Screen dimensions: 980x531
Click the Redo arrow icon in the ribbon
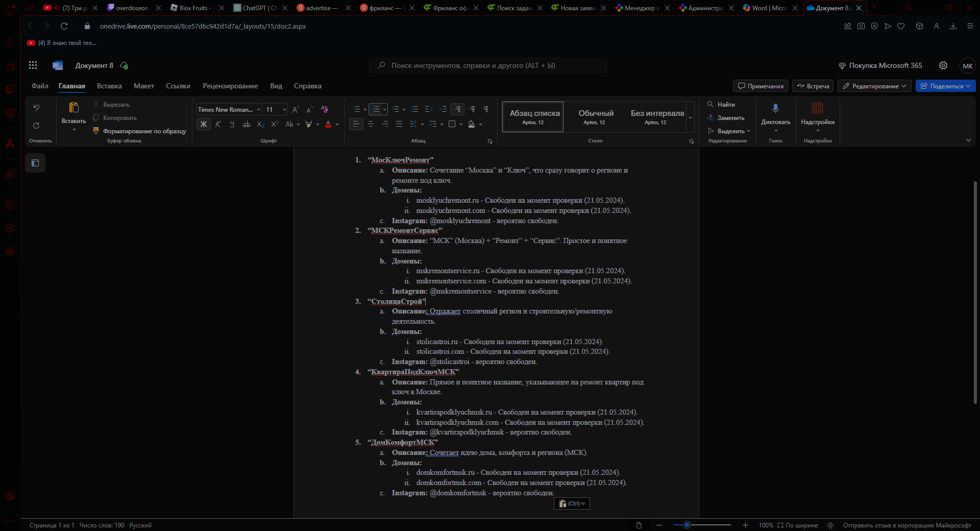click(x=36, y=126)
